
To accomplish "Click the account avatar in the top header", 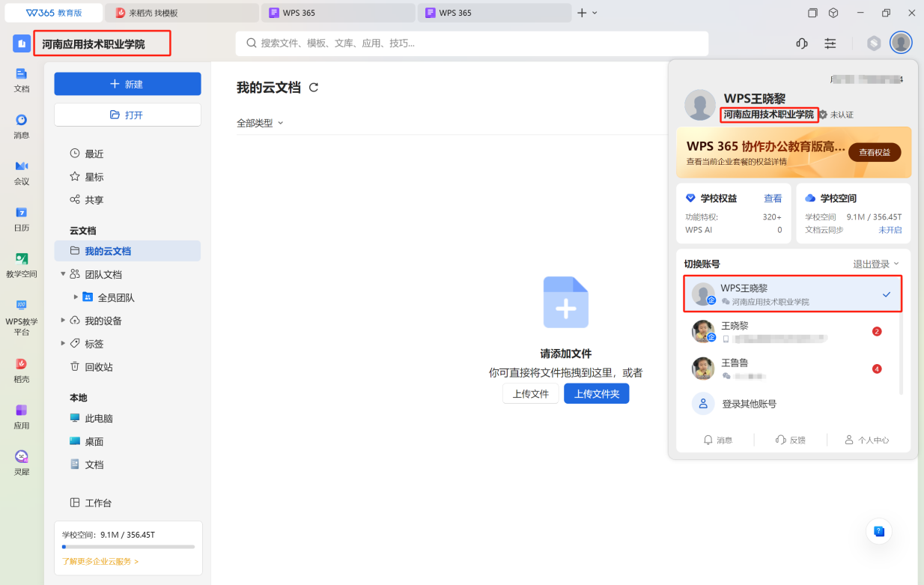I will [901, 43].
